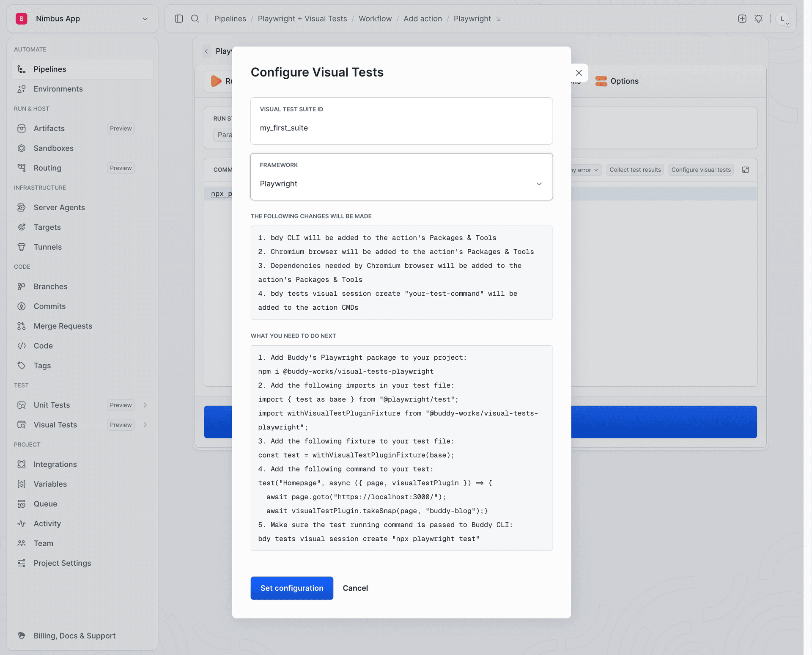Open the Add action breadcrumb
Image resolution: width=812 pixels, height=655 pixels.
point(422,19)
